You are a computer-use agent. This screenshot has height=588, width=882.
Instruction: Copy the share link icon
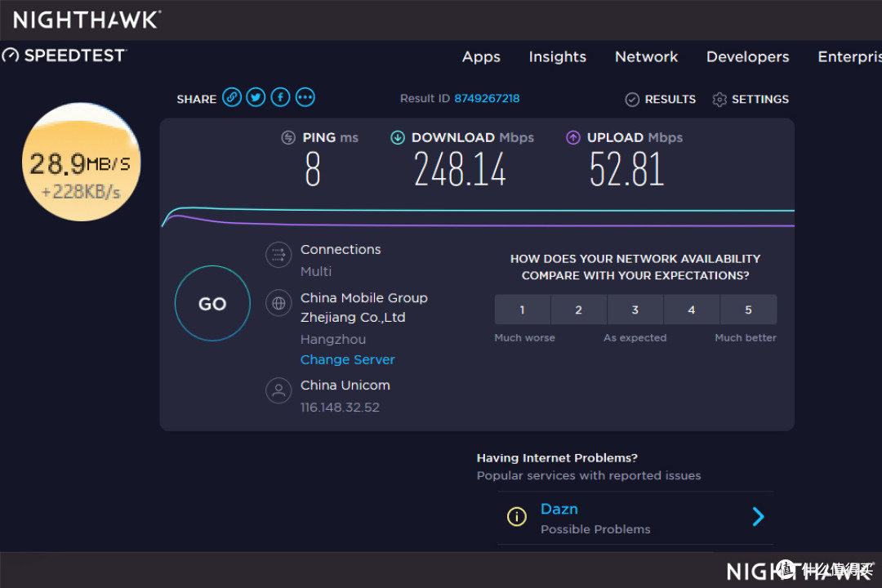click(x=231, y=96)
